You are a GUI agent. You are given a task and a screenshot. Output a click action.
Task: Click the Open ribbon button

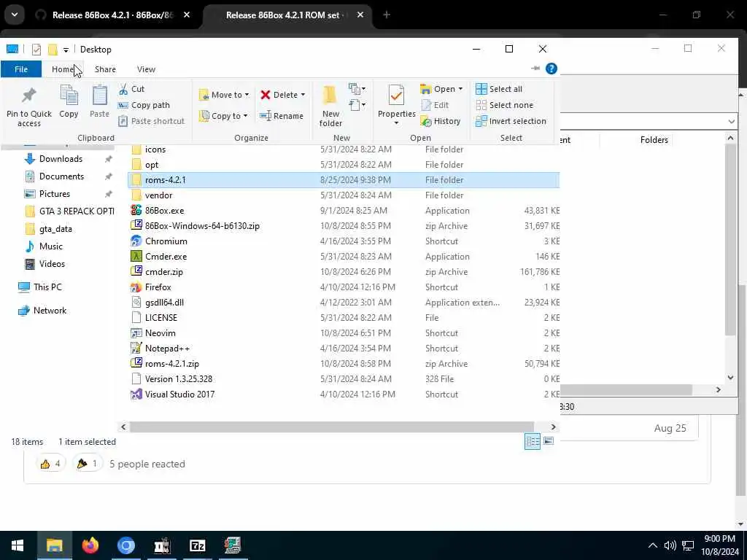(438, 89)
